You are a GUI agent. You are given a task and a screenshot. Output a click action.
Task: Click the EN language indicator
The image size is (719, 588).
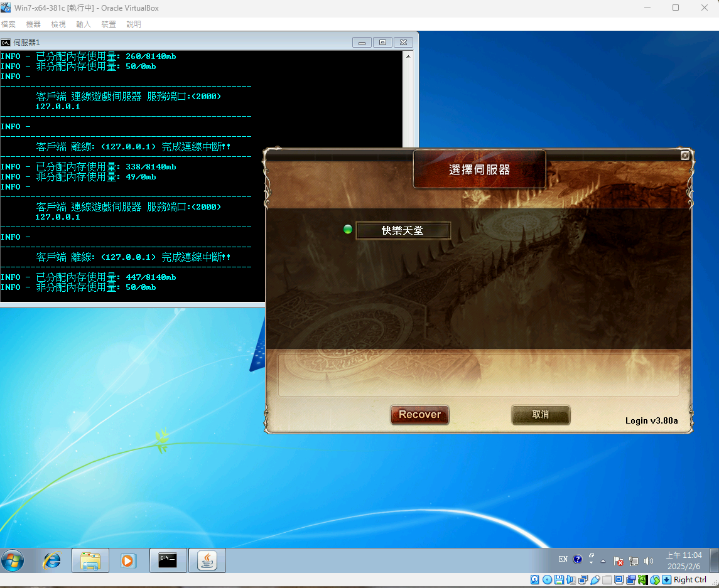click(563, 559)
